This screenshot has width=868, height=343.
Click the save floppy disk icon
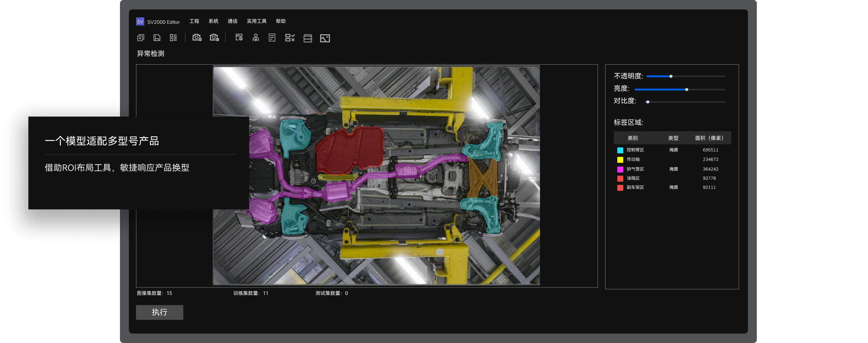point(157,38)
